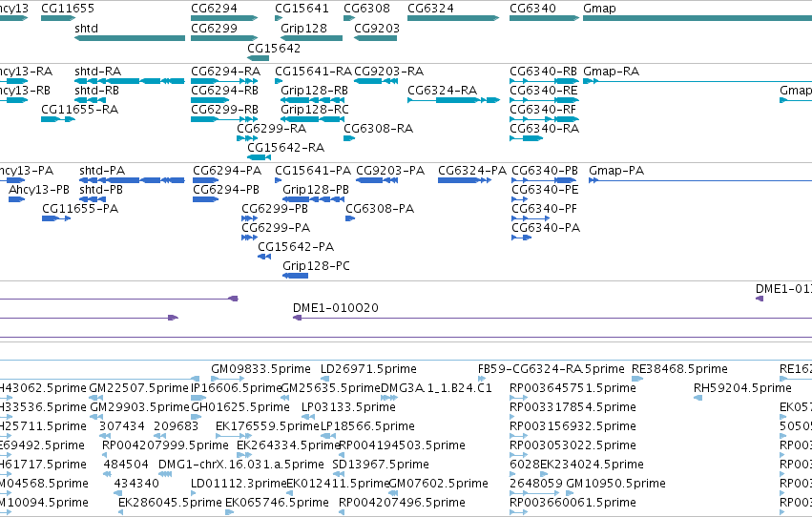Open the CG11655-RA transcript
The image size is (812, 517).
(58, 119)
